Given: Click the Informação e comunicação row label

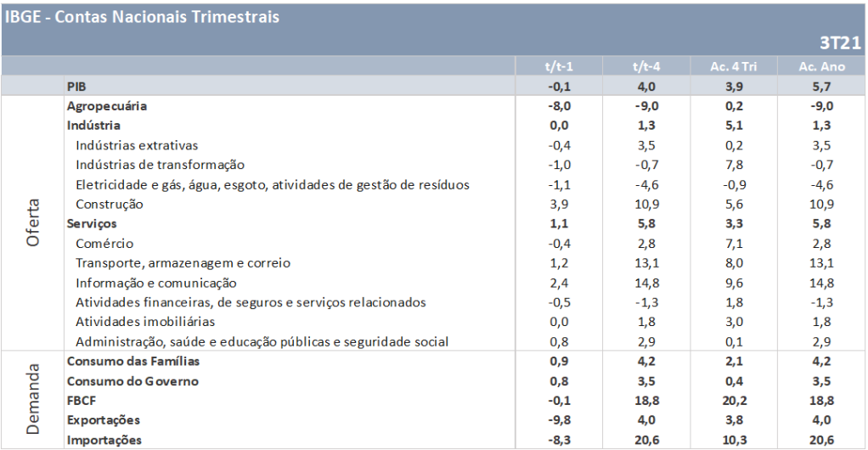Looking at the screenshot, I should coord(156,283).
